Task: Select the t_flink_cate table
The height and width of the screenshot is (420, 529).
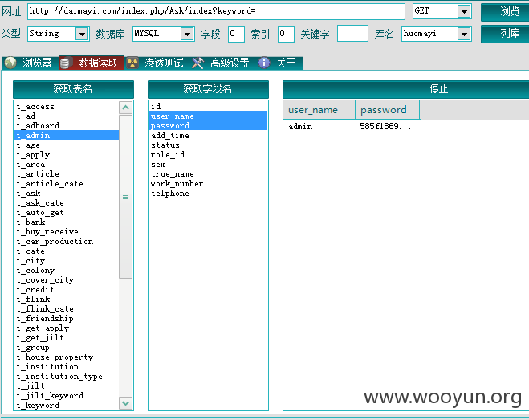Action: tap(67, 308)
